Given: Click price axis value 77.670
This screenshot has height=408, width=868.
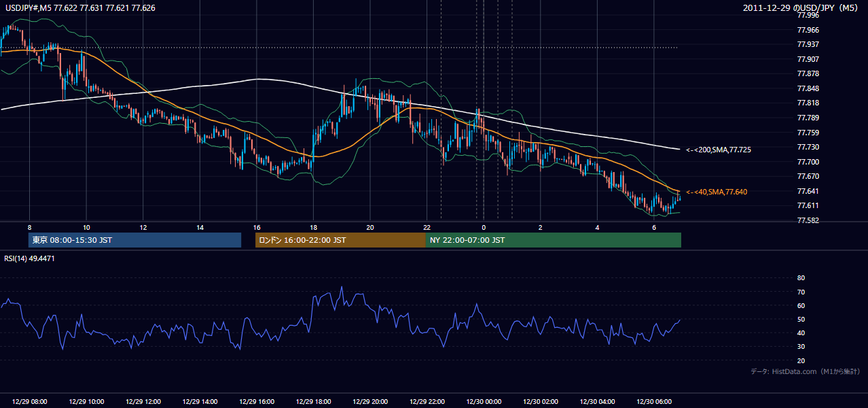Looking at the screenshot, I should pyautogui.click(x=808, y=176).
